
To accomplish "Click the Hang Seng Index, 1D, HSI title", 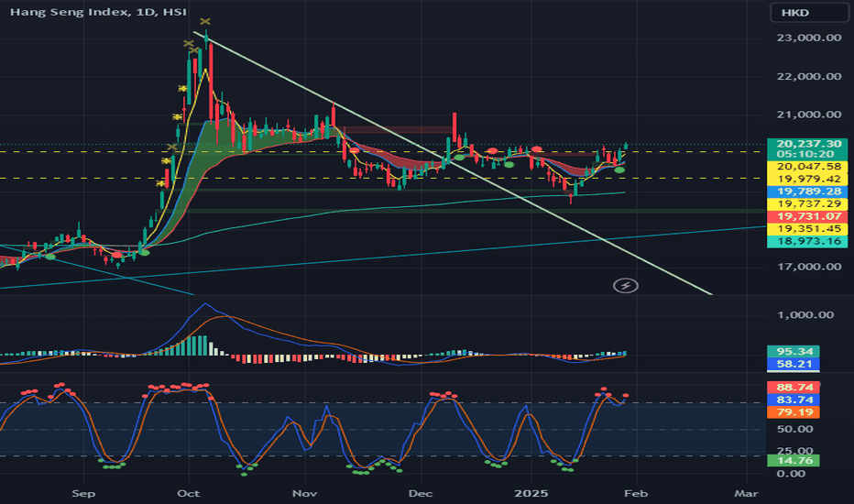I will pos(98,11).
